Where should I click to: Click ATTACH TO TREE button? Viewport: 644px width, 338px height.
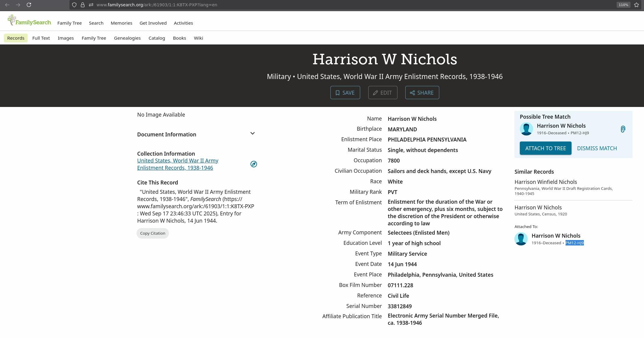(546, 148)
